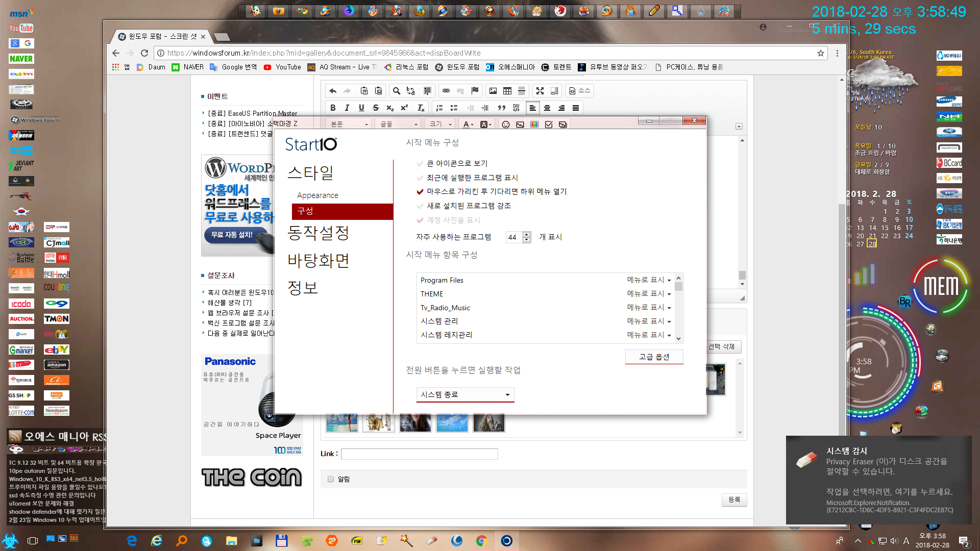Click 고급 옵션 button

(x=654, y=357)
